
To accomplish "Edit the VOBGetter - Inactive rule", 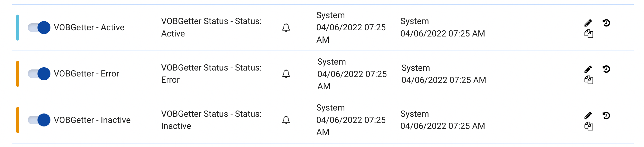I will [x=588, y=116].
